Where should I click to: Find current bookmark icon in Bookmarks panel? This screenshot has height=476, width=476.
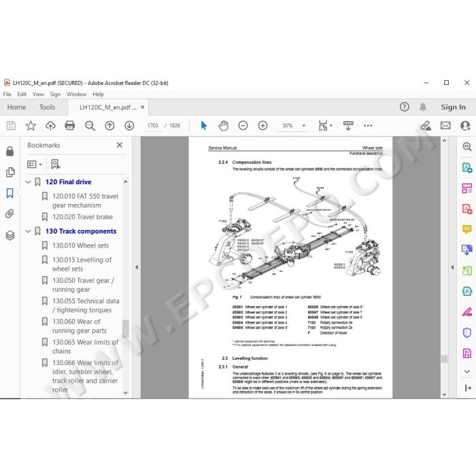coord(55,165)
